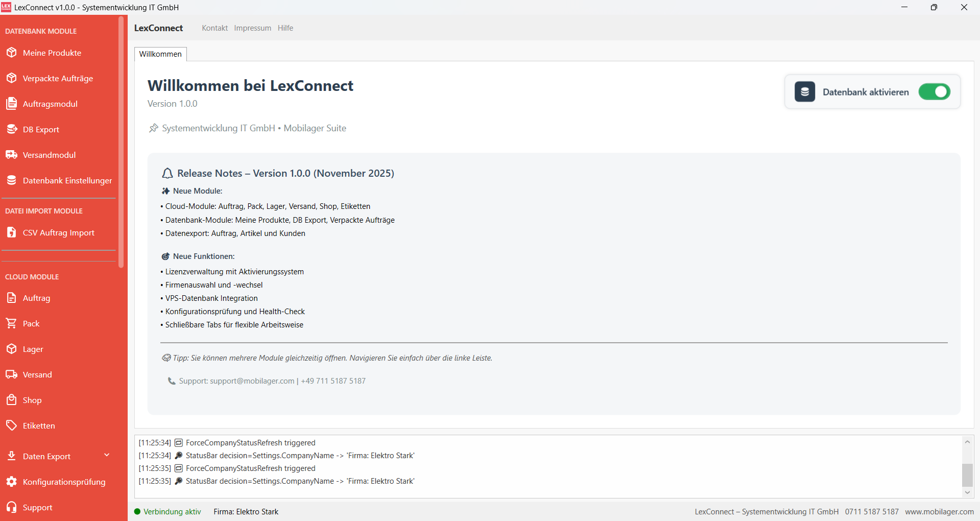Select the Versandmodul truck icon
The height and width of the screenshot is (521, 980).
[x=12, y=155]
